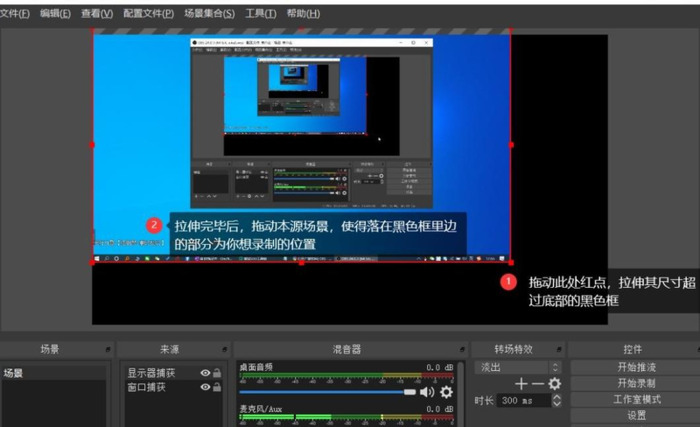This screenshot has height=427, width=700.
Task: Increase transition duration with up arrow
Action: click(x=556, y=397)
